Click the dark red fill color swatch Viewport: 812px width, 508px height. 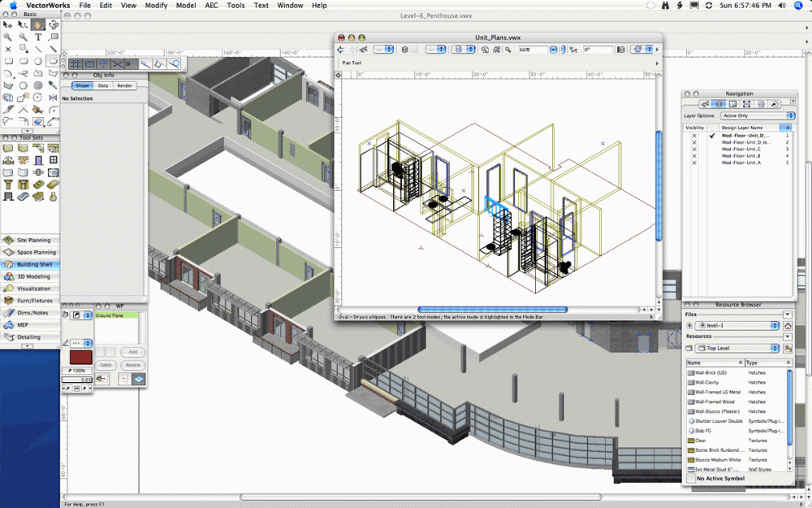(80, 358)
